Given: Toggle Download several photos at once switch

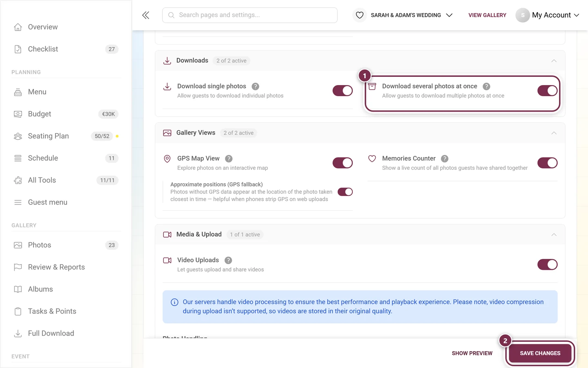Looking at the screenshot, I should tap(548, 91).
